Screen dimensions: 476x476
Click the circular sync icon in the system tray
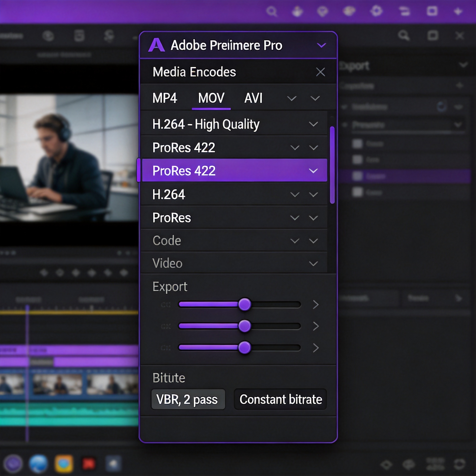459,465
